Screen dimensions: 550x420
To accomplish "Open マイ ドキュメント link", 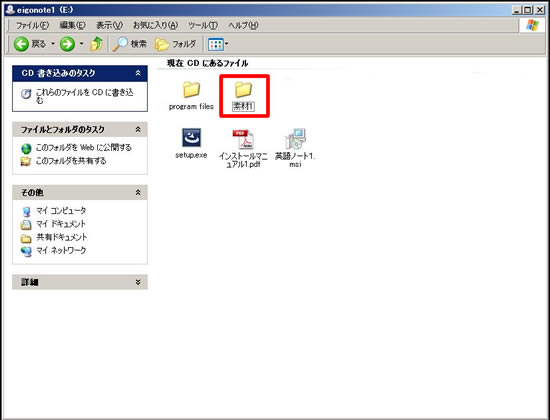I will click(x=61, y=224).
